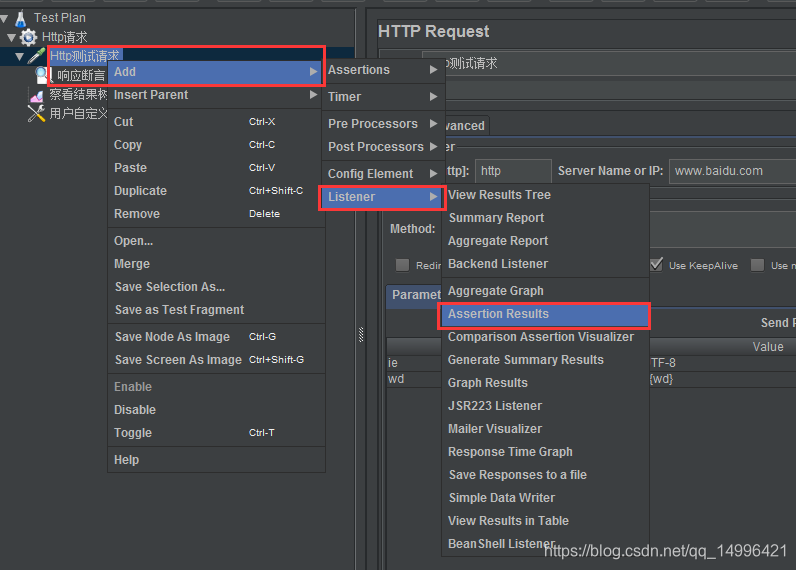Click the protocol field containing http
The width and height of the screenshot is (796, 570).
click(513, 171)
